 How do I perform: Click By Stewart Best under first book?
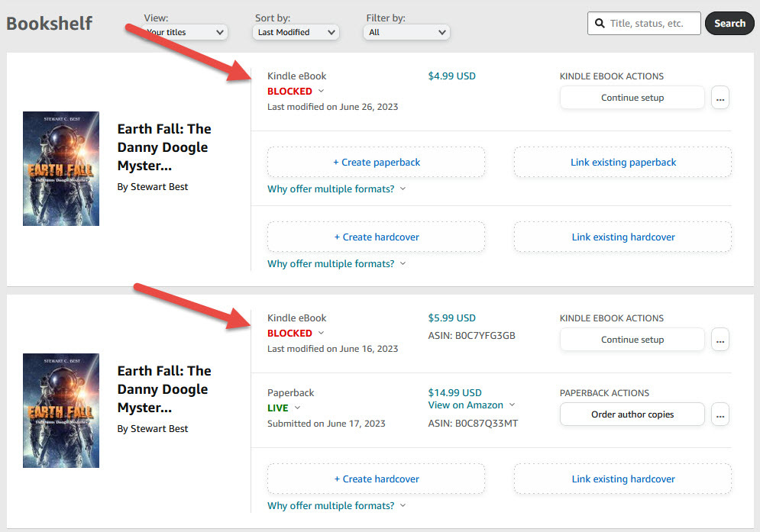pos(153,186)
